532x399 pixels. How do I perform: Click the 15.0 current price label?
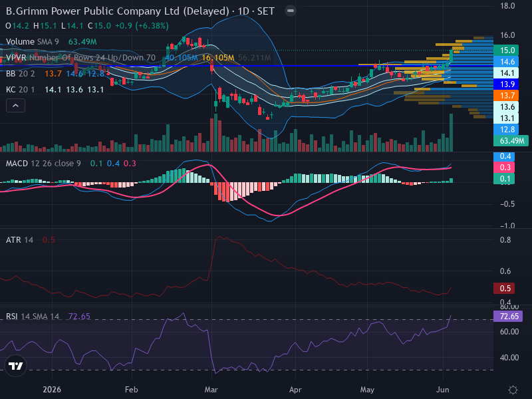click(x=506, y=51)
